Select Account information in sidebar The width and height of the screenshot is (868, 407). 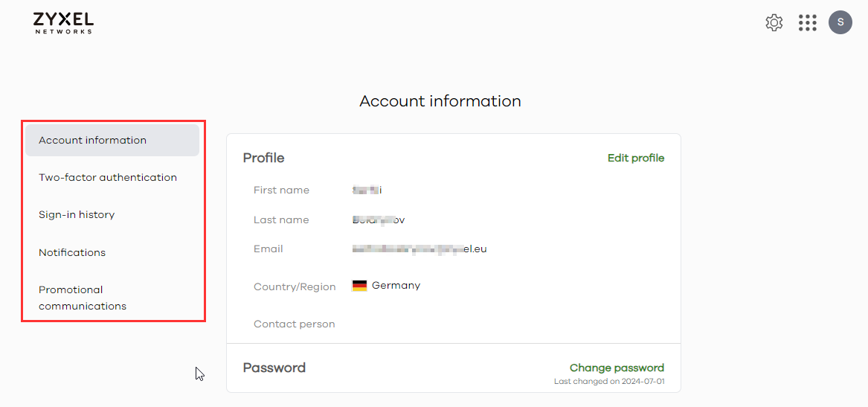click(x=93, y=141)
